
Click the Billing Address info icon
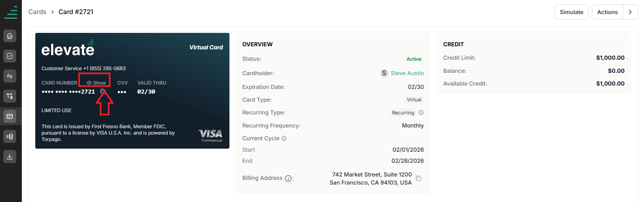pos(288,179)
